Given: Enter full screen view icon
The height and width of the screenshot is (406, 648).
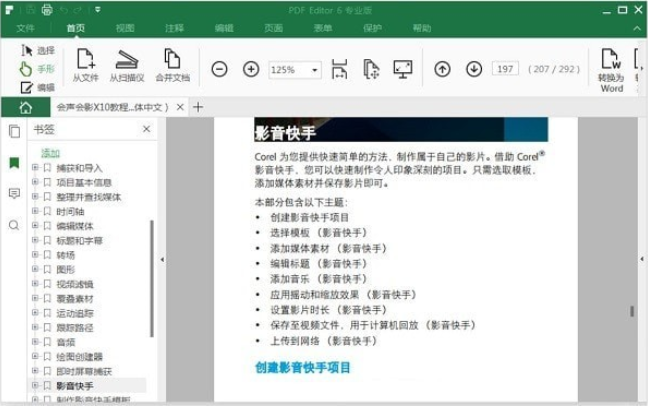Looking at the screenshot, I should [x=403, y=69].
